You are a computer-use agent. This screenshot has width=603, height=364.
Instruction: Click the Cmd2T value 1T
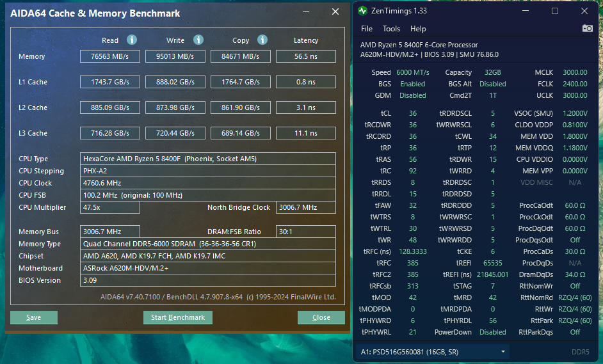coord(493,95)
